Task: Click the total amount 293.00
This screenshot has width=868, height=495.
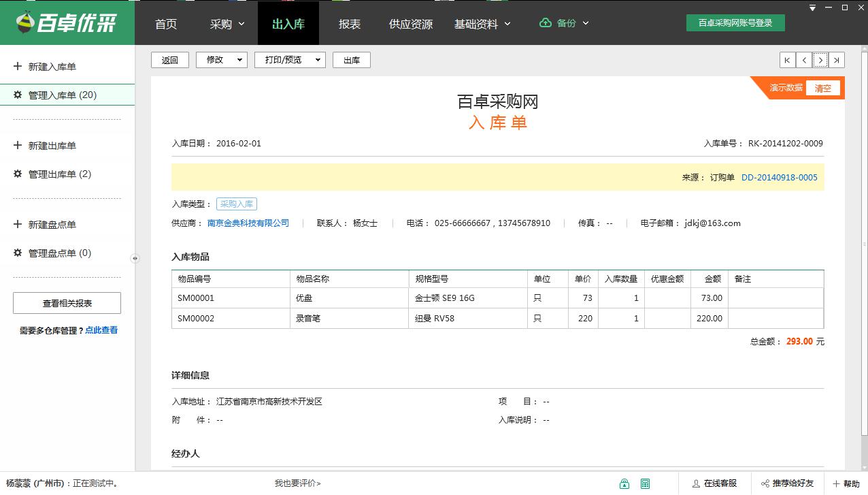Action: (x=799, y=342)
